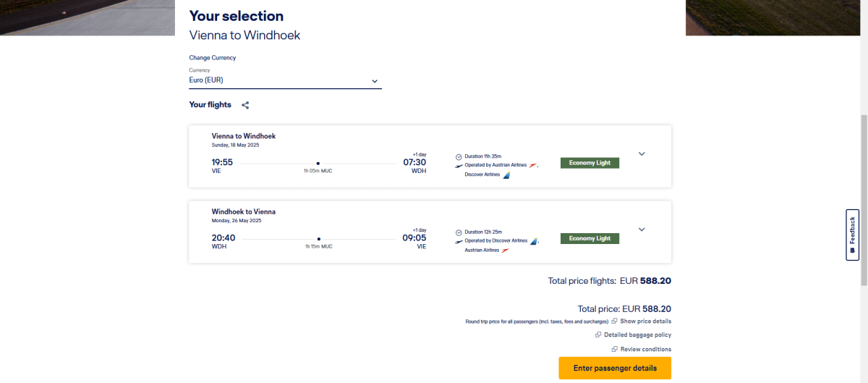Click the share icon beside Your flights
868x383 pixels.
coord(245,105)
